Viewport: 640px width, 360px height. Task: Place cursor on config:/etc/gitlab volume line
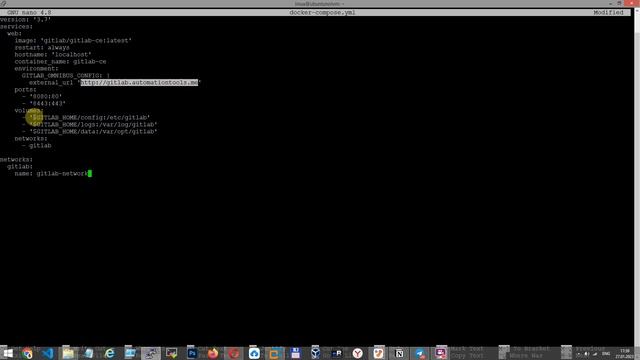[86, 118]
